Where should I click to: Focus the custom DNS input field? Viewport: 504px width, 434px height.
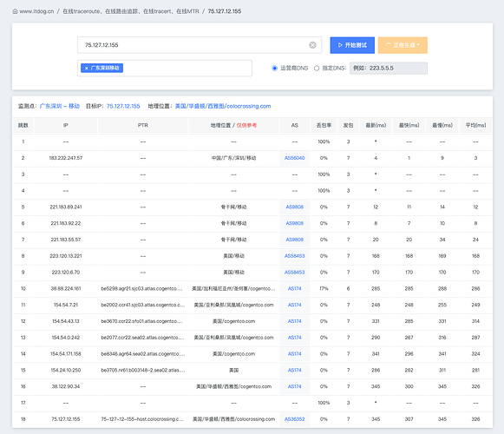tap(389, 69)
